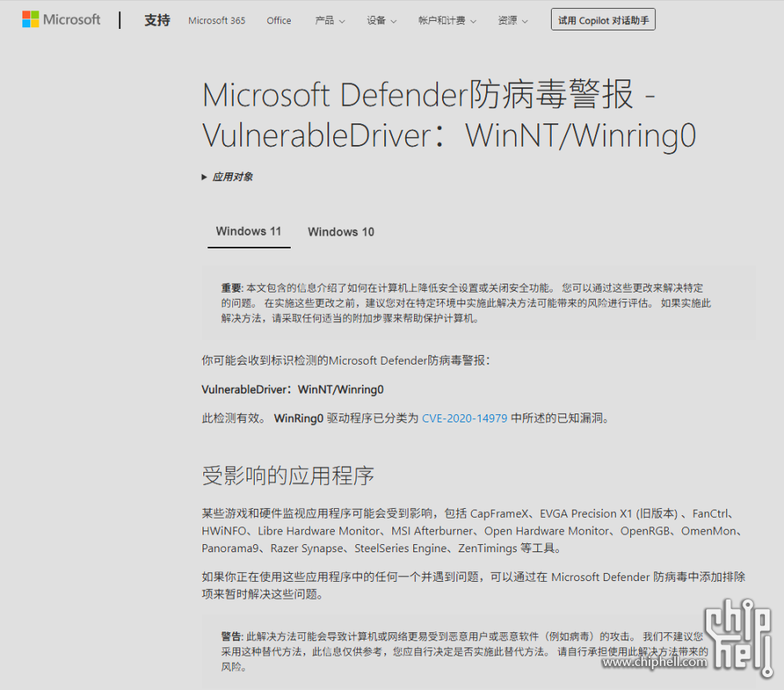
Task: Click the Open Hardware Monitor text
Action: 546,531
